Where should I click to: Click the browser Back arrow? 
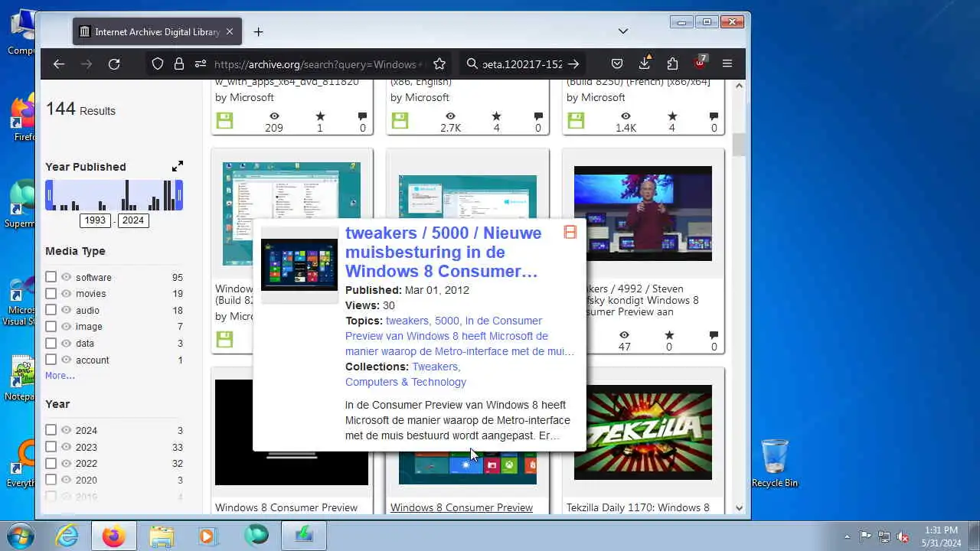(59, 64)
